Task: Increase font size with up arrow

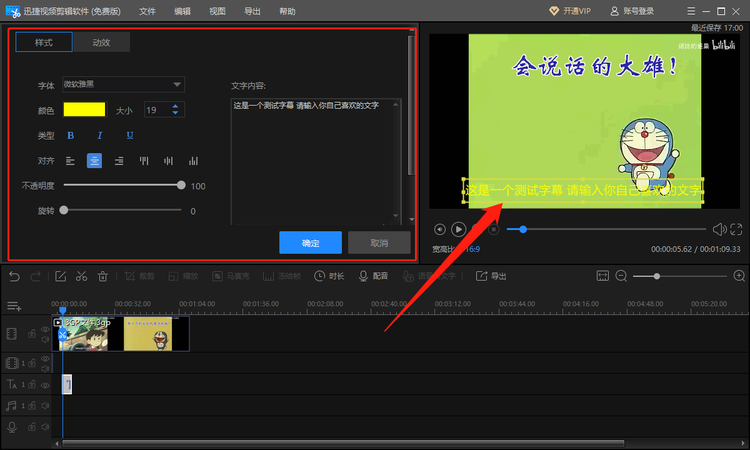Action: coord(176,107)
